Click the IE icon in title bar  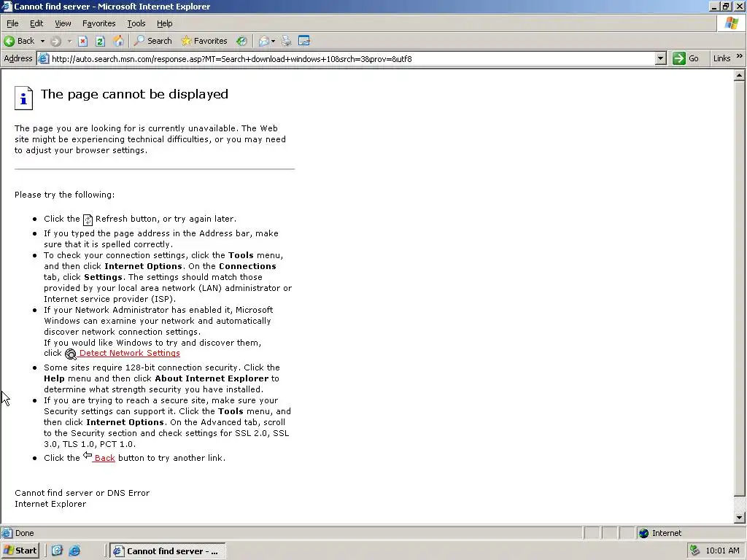[x=6, y=6]
